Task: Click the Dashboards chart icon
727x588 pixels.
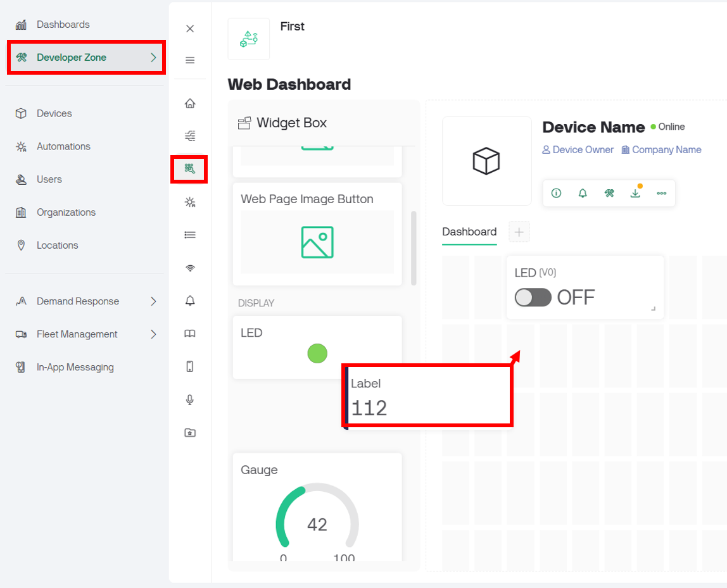Action: point(21,25)
